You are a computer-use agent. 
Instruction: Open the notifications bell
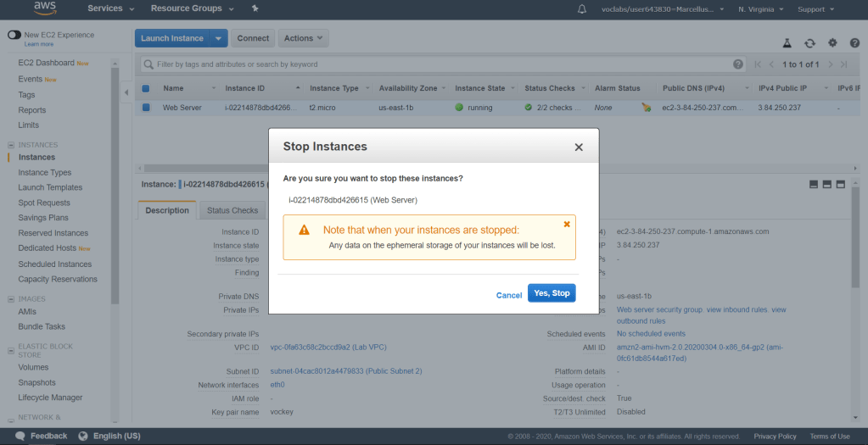pos(582,9)
